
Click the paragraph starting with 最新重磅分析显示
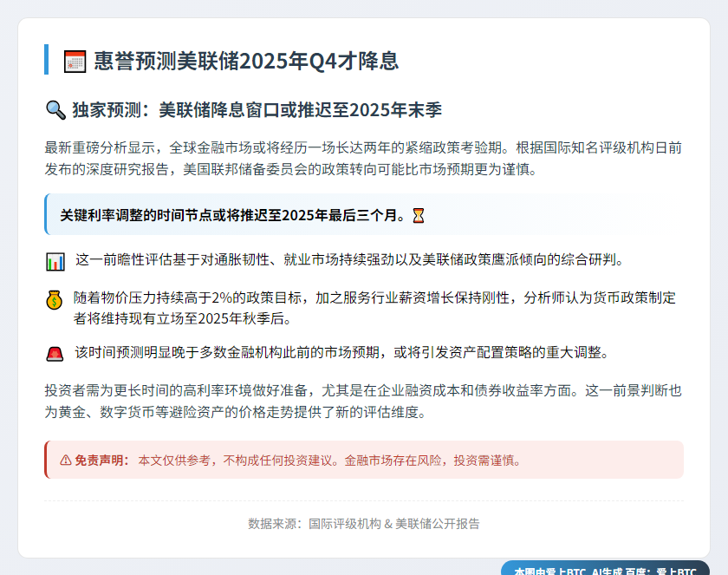click(363, 159)
